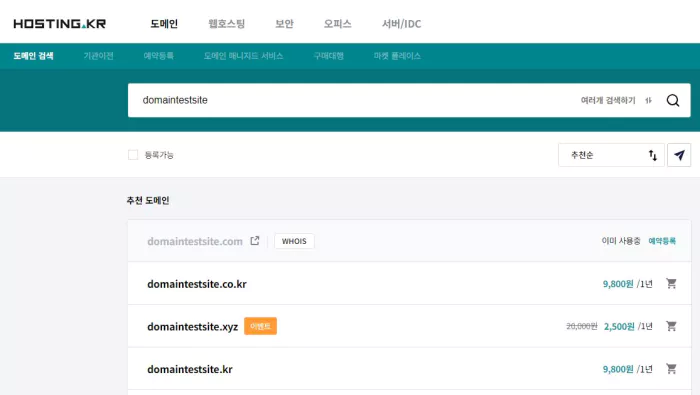Click domaintestsite.co.kr domain name

tap(197, 284)
